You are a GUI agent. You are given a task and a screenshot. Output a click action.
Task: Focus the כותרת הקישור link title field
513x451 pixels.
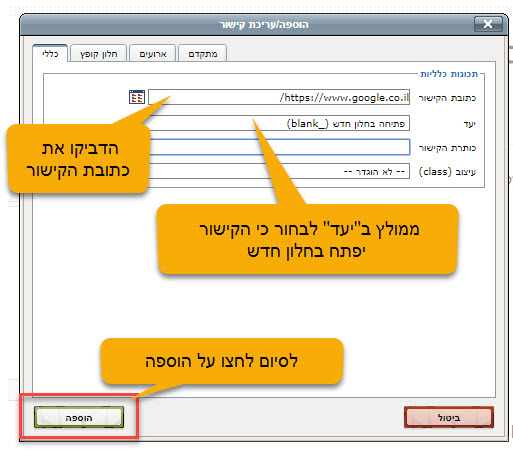(x=279, y=147)
